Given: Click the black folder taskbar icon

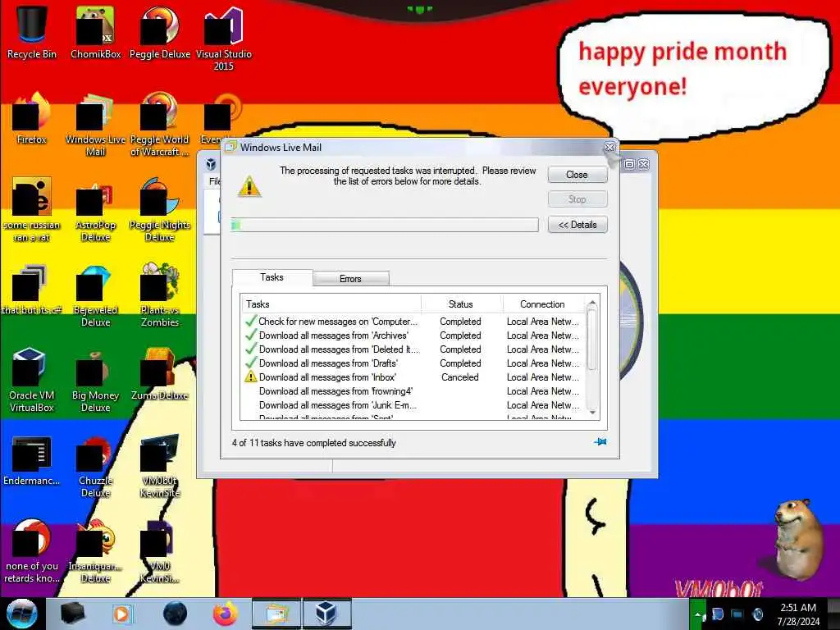Looking at the screenshot, I should coord(72,614).
